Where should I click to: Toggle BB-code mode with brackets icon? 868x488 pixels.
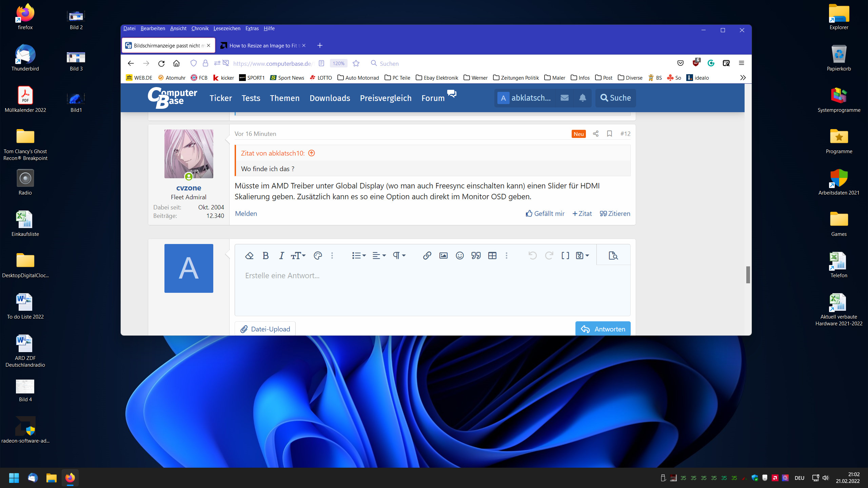click(565, 256)
